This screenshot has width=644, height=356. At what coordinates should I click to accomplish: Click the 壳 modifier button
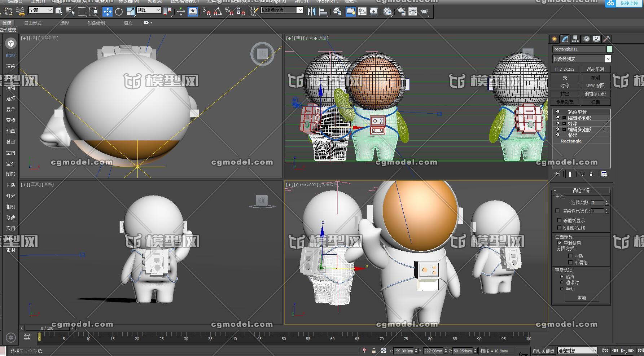[565, 78]
